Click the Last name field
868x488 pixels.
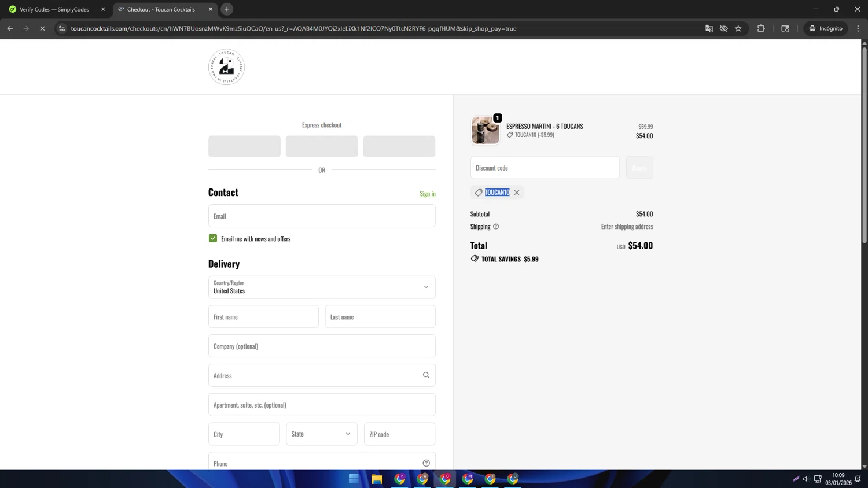[x=380, y=316]
